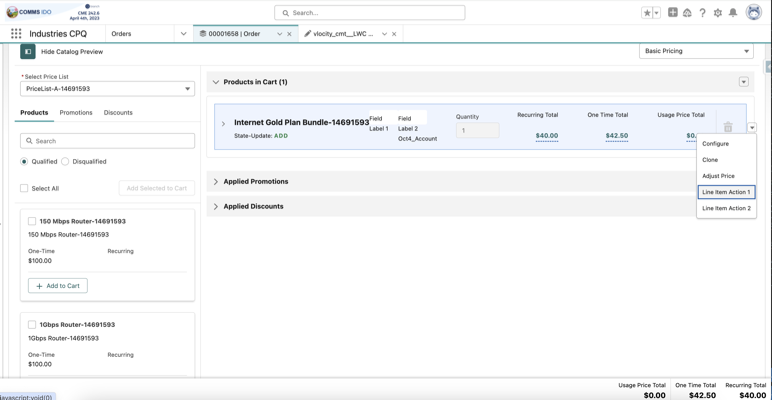
Task: Click the global actions plus icon
Action: 673,12
